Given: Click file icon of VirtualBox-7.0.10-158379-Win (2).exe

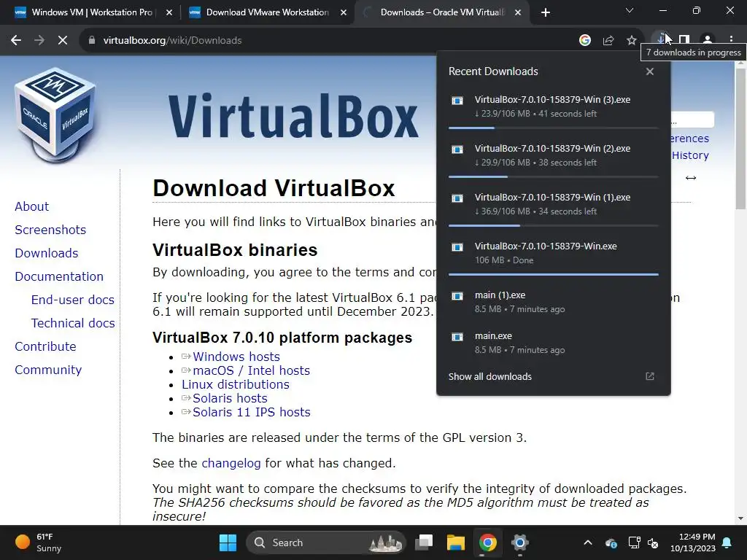Looking at the screenshot, I should tap(457, 149).
